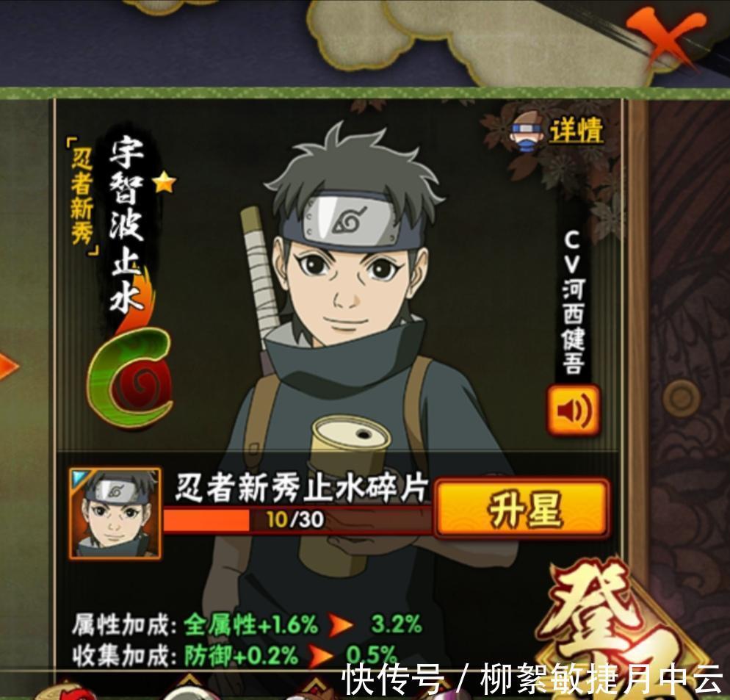Screen dimensions: 730x700
Task: Click the orange arrow after 防御+0.2%
Action: (321, 655)
